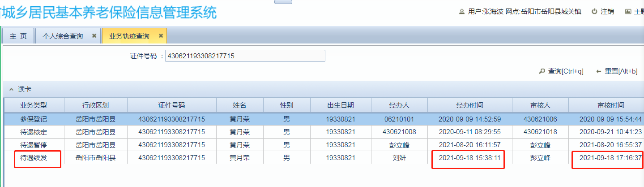This screenshot has height=187, width=644.
Task: Sort by 业务类型 column header
Action: coord(34,105)
